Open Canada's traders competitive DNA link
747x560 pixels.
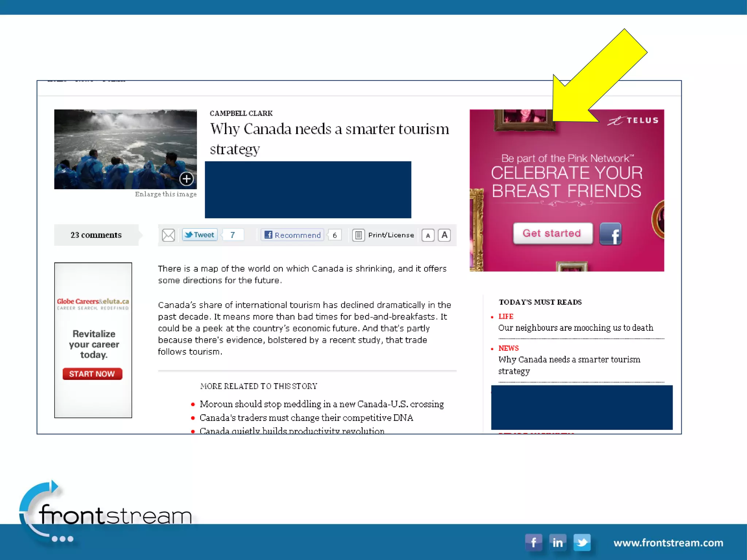tap(306, 418)
